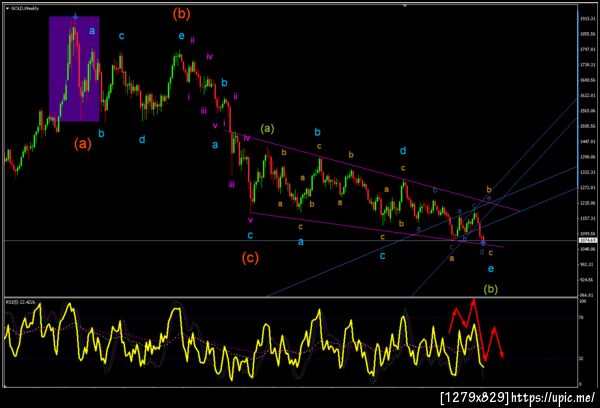Click the chart shift triangle at top center
Screen dimensions: 600x408
pos(405,5)
